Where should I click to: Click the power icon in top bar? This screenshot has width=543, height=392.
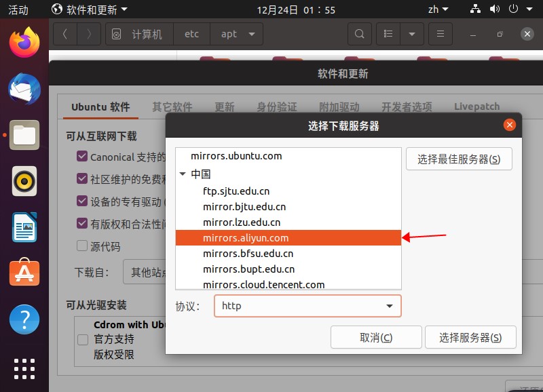[x=513, y=9]
